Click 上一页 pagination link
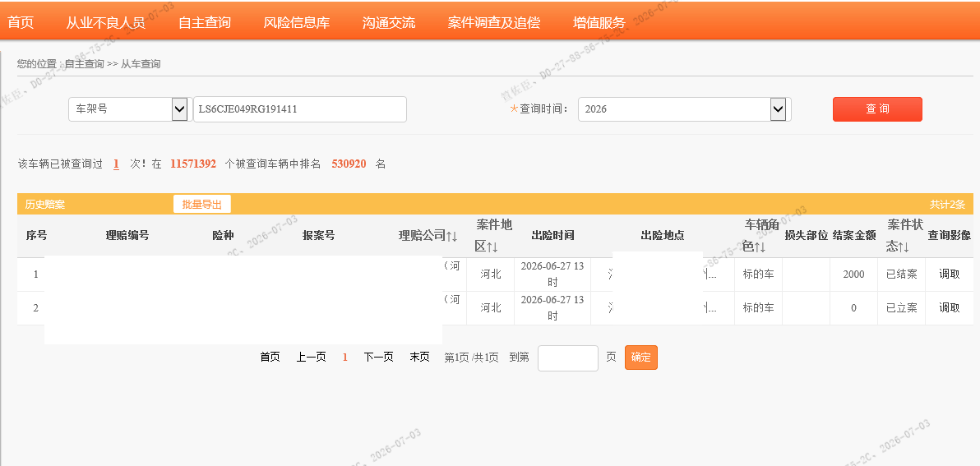Screen dimensions: 980x466 312,358
